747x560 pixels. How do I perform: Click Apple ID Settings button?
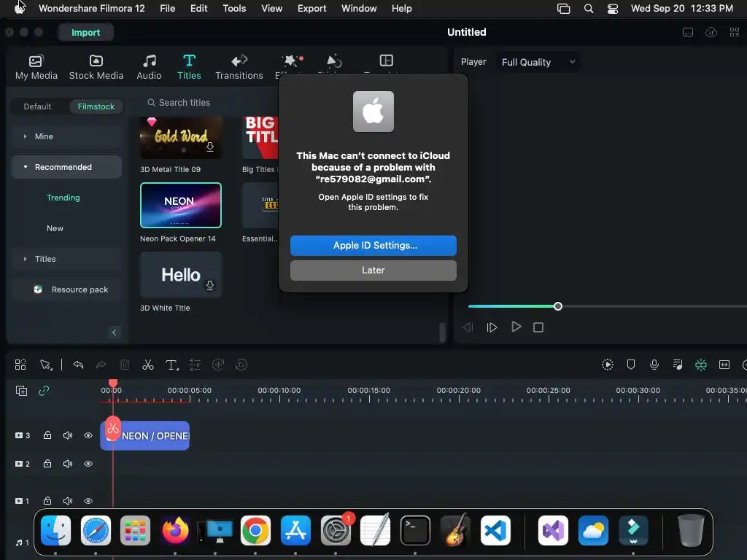[x=373, y=246]
